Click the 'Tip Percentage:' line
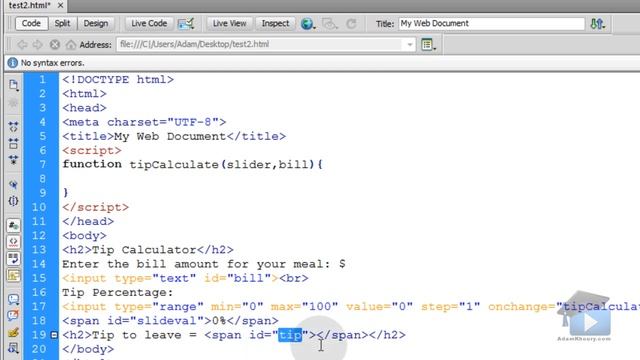The image size is (640, 360). point(118,293)
